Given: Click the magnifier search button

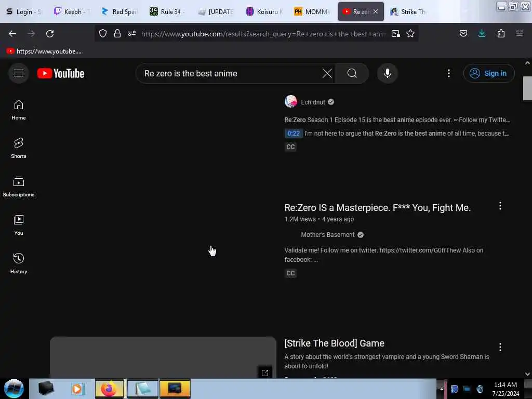Looking at the screenshot, I should coord(352,73).
